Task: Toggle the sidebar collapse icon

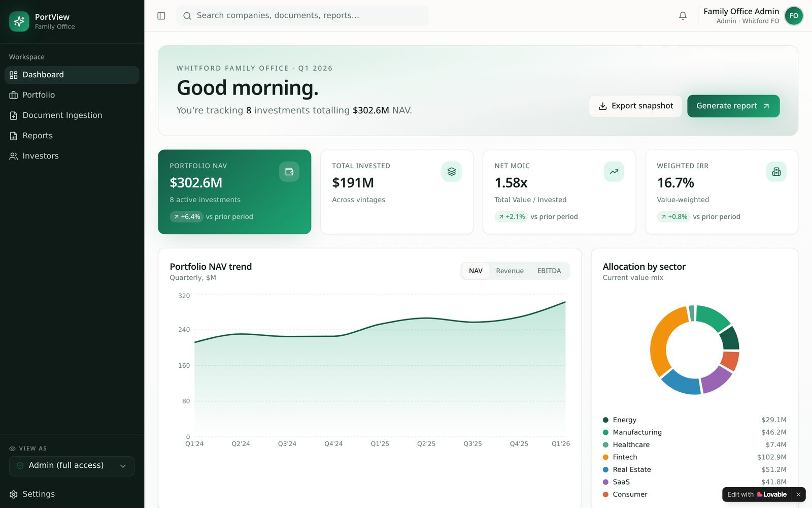Action: [x=161, y=16]
